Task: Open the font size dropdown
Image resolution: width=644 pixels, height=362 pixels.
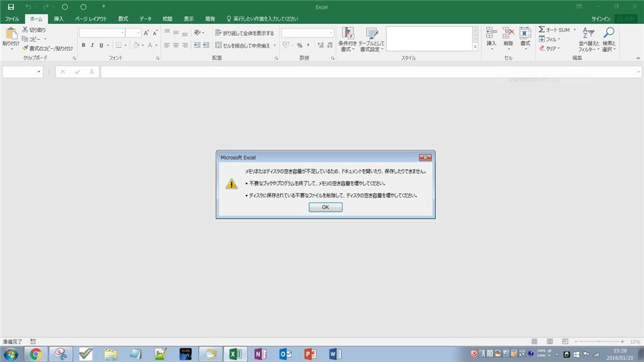Action: click(138, 33)
